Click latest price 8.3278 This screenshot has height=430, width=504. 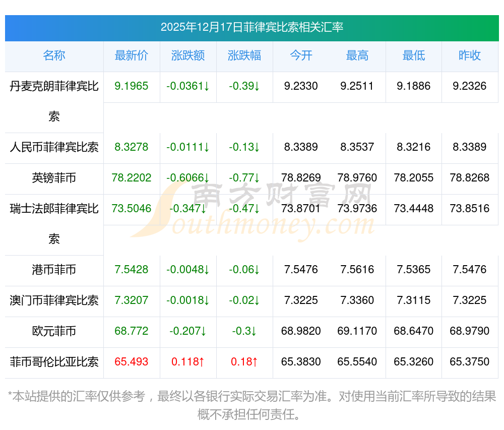coord(132,147)
